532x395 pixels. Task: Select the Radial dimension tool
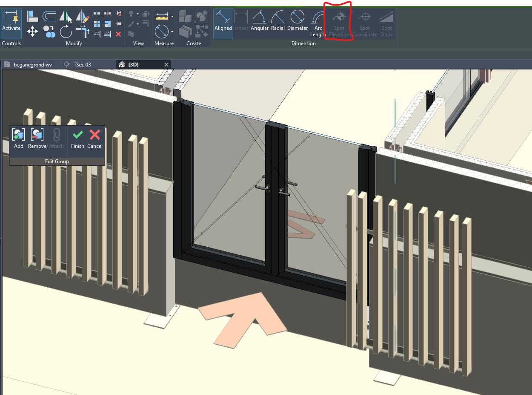(278, 19)
